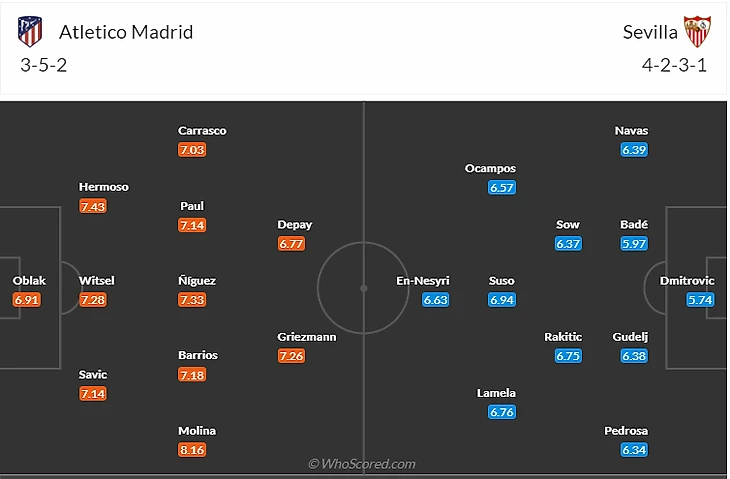Viewport: 730px width, 479px height.
Task: Select Suso's 6.94 rating badge
Action: (x=502, y=300)
